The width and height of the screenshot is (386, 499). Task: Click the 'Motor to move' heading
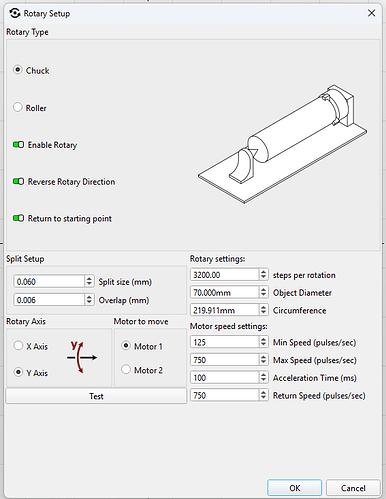(141, 321)
